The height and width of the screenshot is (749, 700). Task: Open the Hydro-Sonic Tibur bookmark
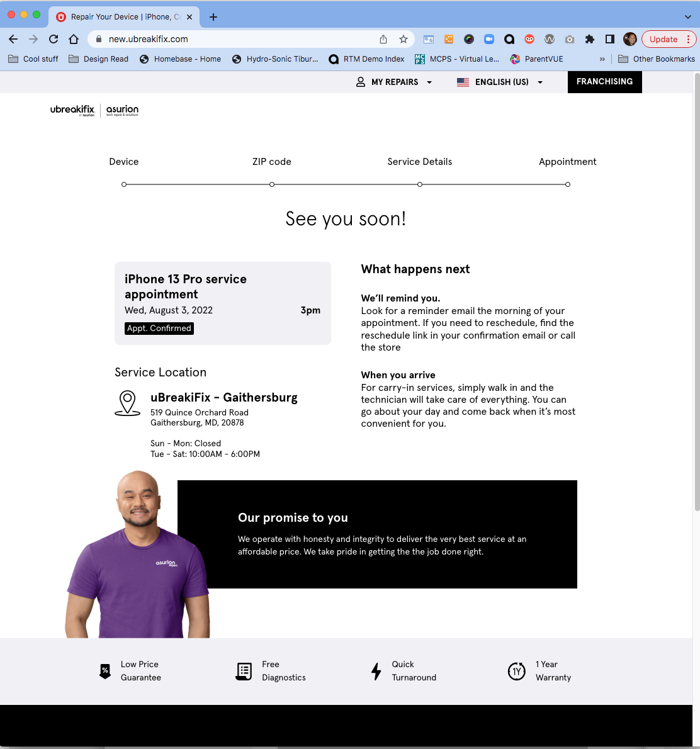(x=275, y=59)
